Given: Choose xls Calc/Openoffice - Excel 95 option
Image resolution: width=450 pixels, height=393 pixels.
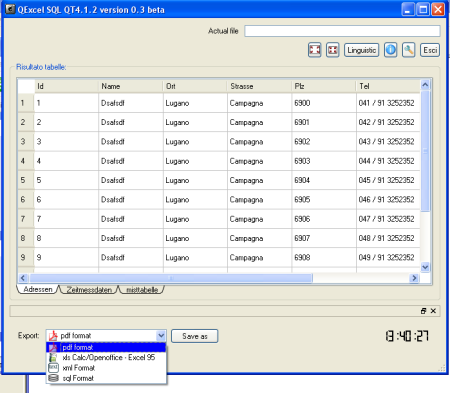Looking at the screenshot, I should [106, 357].
